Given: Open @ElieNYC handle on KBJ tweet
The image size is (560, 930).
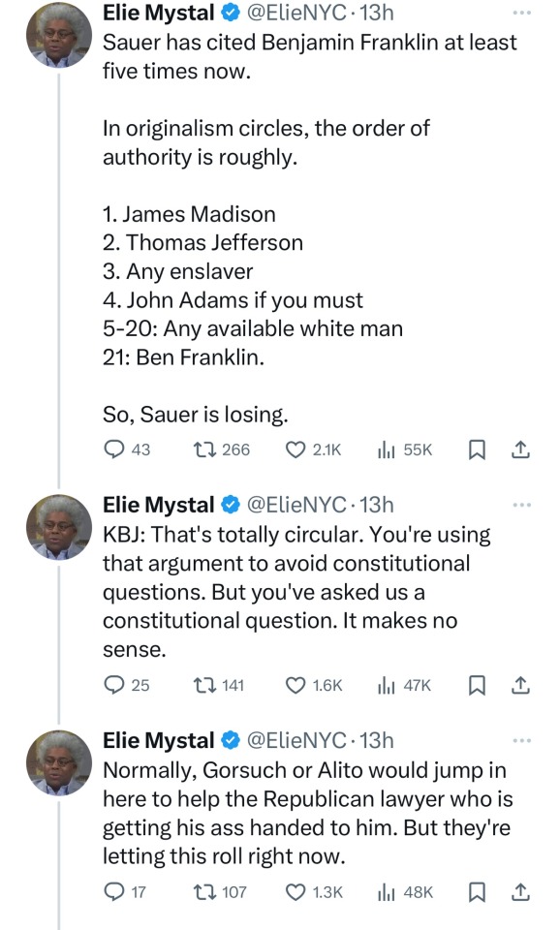Looking at the screenshot, I should [296, 505].
